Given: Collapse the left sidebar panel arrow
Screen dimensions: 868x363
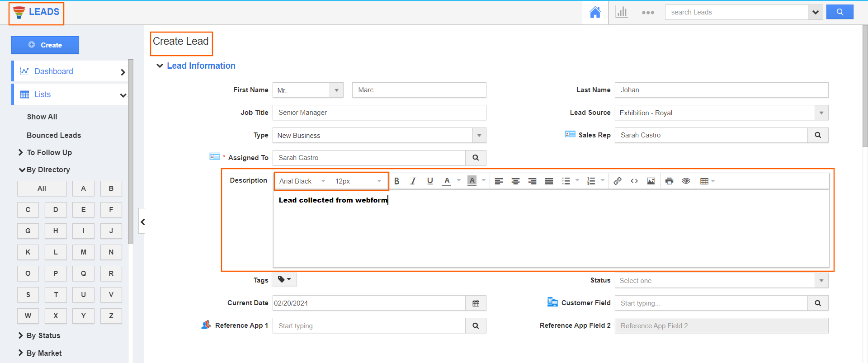Looking at the screenshot, I should click(x=142, y=222).
